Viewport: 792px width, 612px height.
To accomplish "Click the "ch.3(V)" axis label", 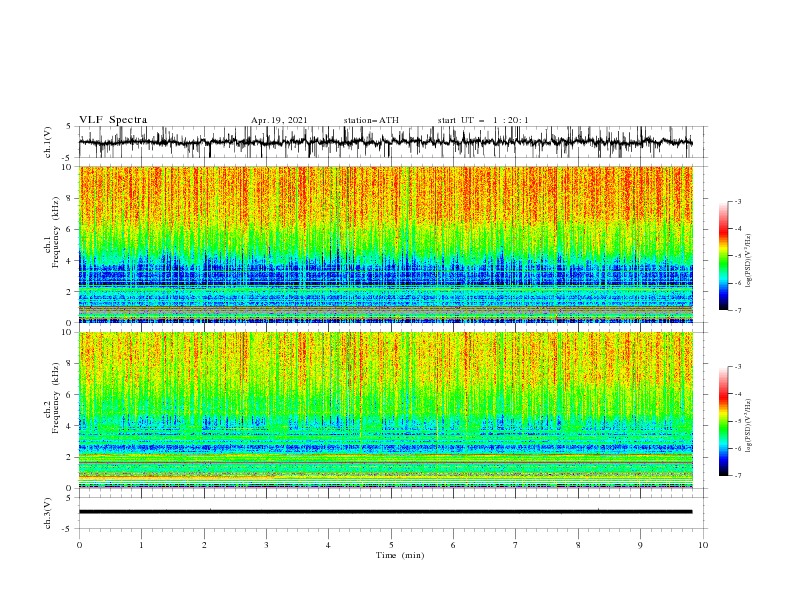I will pyautogui.click(x=48, y=513).
